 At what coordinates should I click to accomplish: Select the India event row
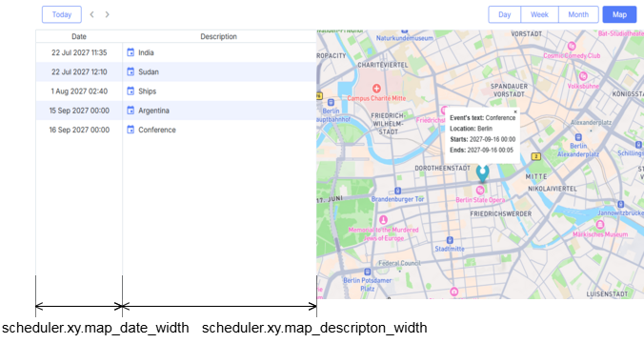[x=176, y=52]
